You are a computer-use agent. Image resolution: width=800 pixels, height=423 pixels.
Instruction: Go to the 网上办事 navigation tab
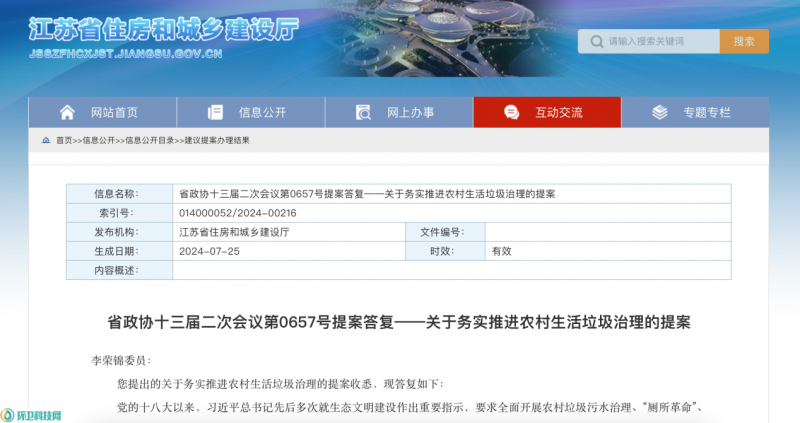click(x=410, y=112)
